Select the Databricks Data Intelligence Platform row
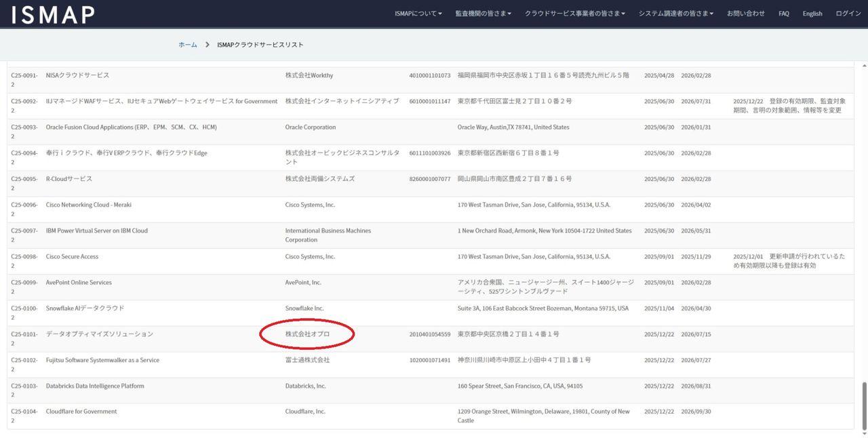 tap(95, 386)
